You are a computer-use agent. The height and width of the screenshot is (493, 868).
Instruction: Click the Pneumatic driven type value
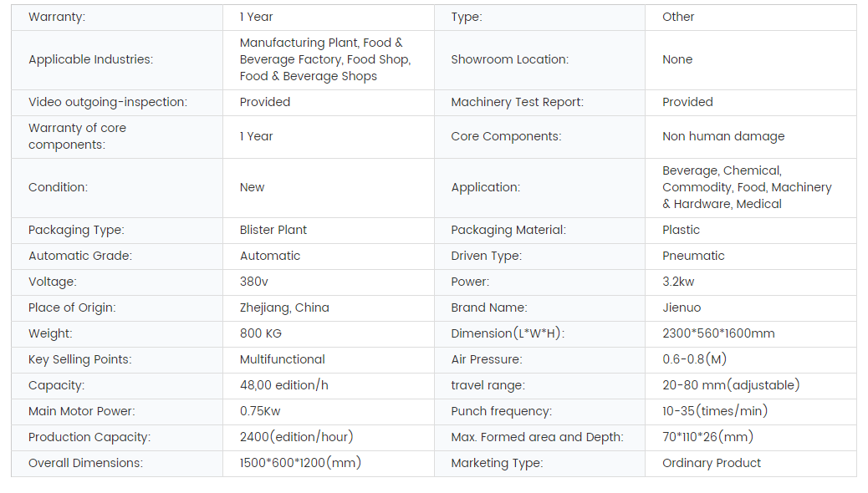pyautogui.click(x=693, y=256)
